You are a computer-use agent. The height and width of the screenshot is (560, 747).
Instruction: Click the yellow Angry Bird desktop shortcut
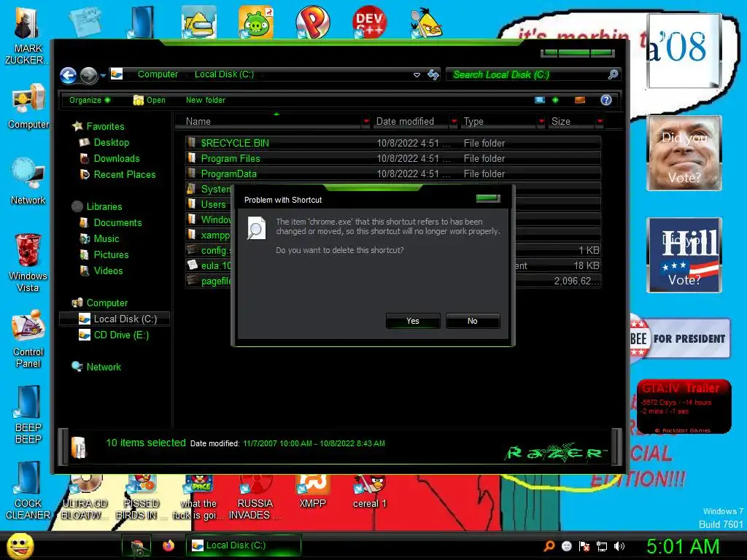tap(426, 23)
